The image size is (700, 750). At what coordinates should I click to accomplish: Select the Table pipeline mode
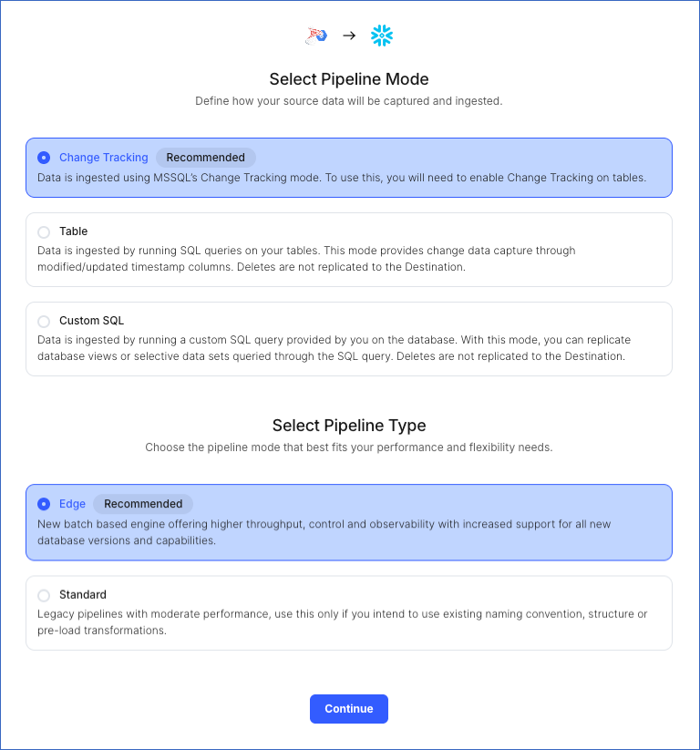tap(44, 231)
